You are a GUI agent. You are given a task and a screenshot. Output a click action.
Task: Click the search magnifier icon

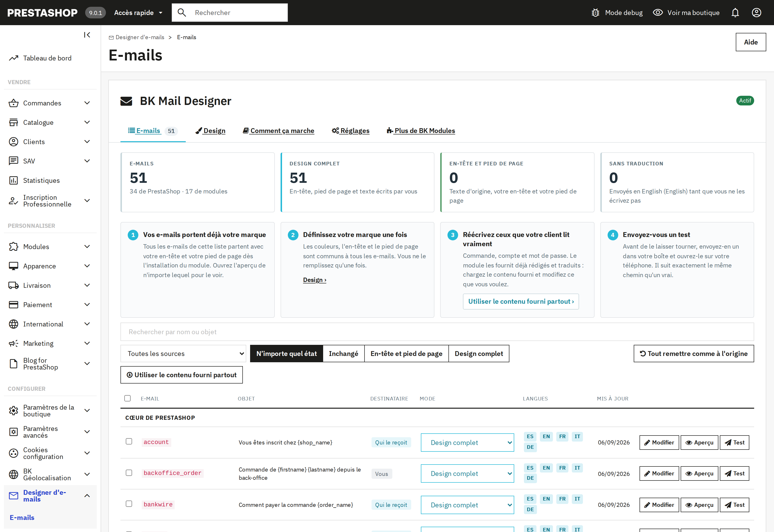[182, 13]
